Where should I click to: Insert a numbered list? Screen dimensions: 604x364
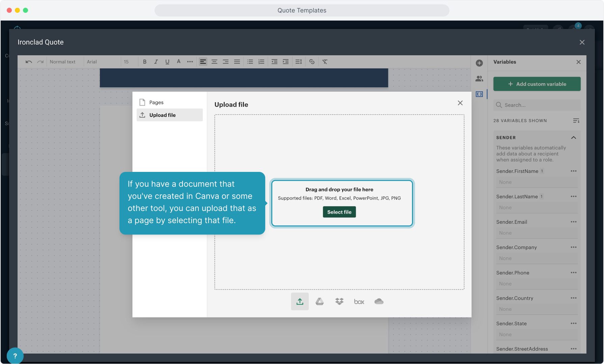pyautogui.click(x=262, y=62)
